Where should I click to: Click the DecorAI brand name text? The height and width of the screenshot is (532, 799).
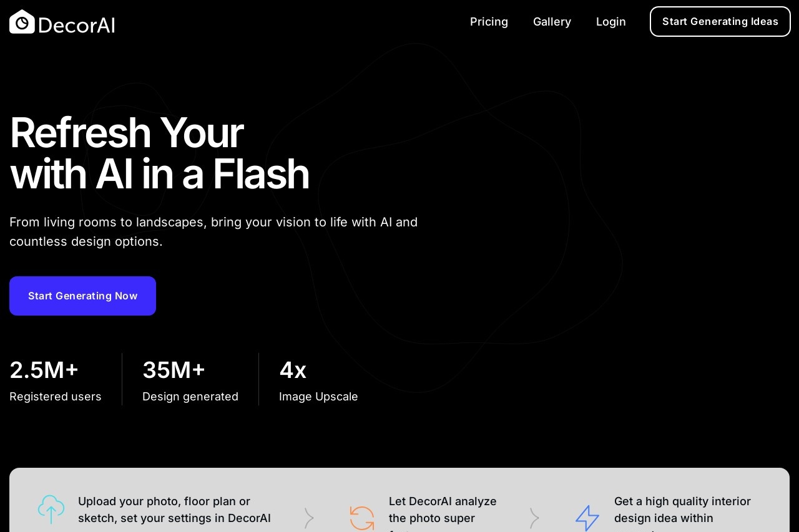pyautogui.click(x=76, y=25)
